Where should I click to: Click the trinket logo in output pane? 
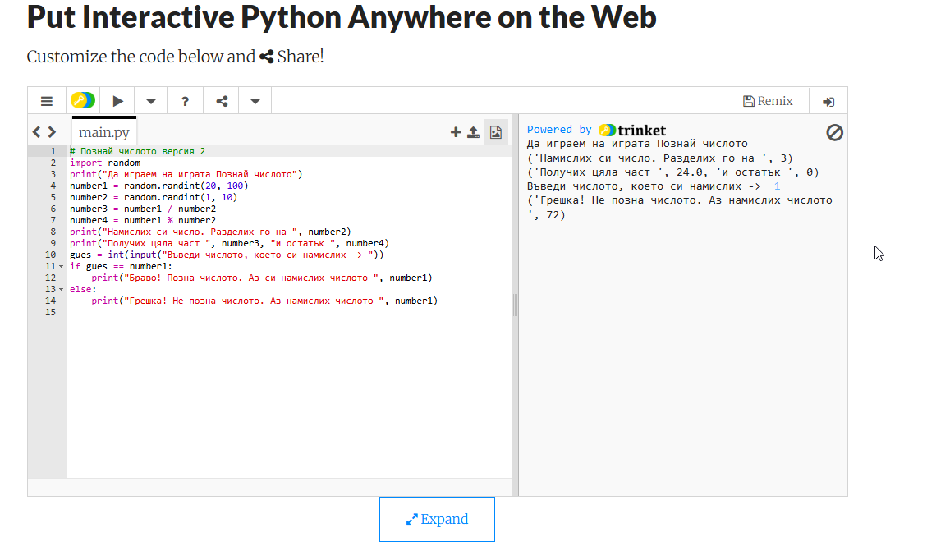point(632,130)
